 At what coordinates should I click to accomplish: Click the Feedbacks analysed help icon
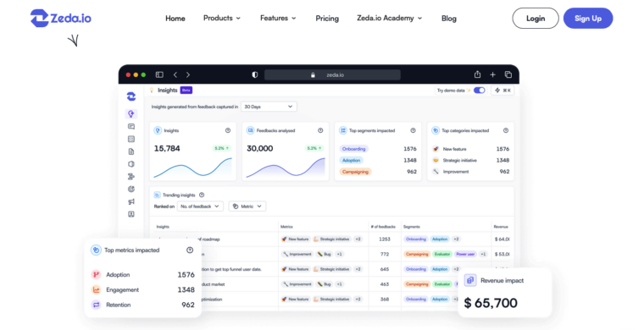pos(320,130)
